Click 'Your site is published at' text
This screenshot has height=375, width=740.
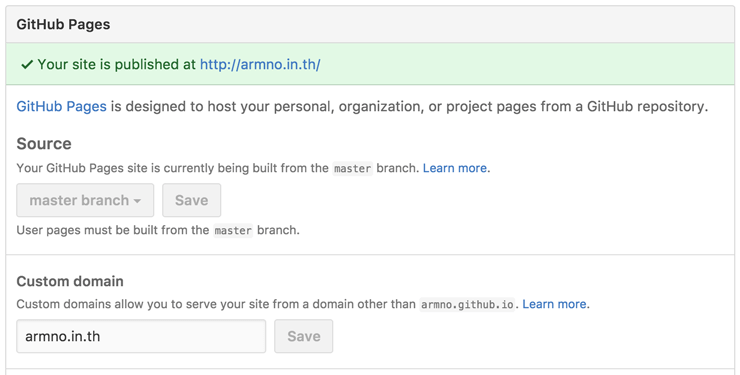[x=117, y=65]
